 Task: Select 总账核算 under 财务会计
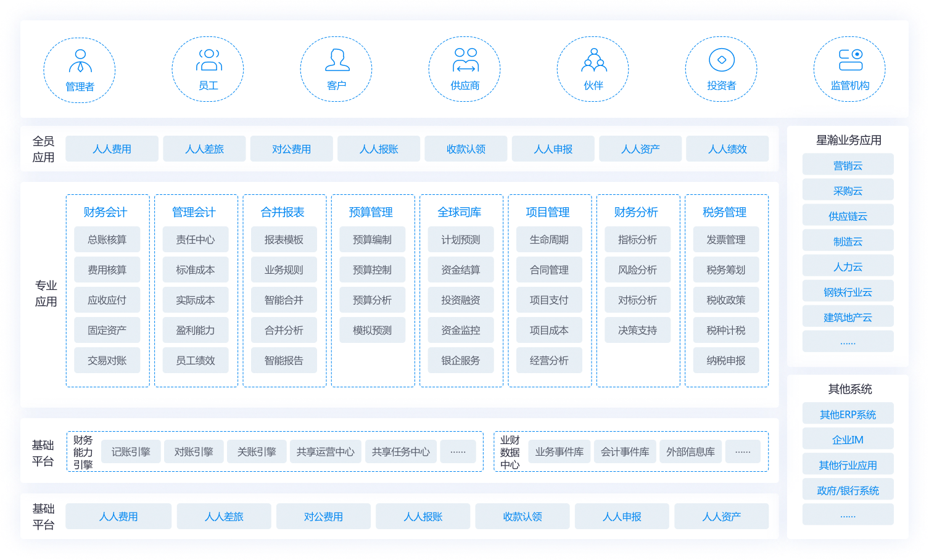point(107,239)
